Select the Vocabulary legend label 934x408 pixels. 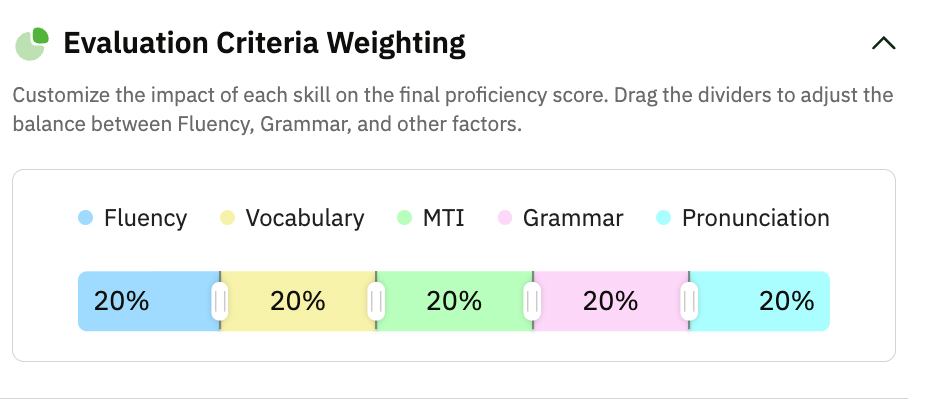(x=305, y=218)
